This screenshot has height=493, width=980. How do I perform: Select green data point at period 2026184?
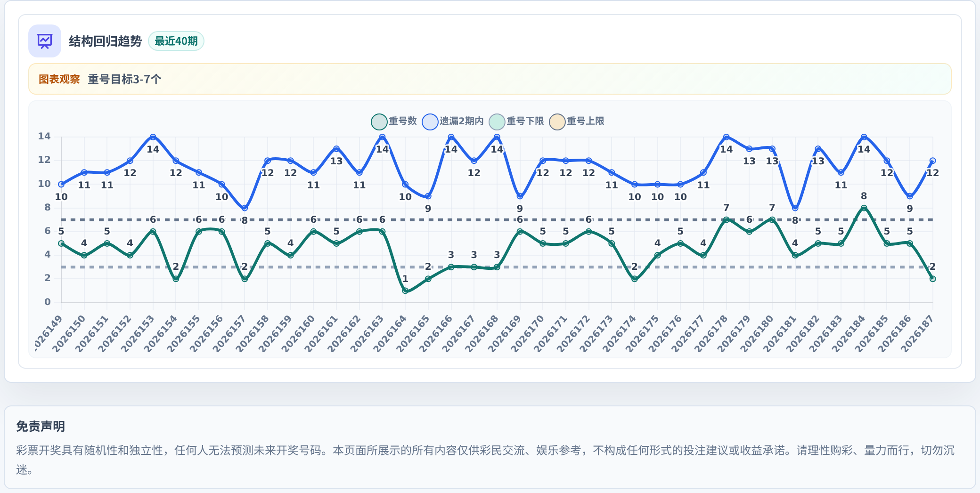click(864, 208)
